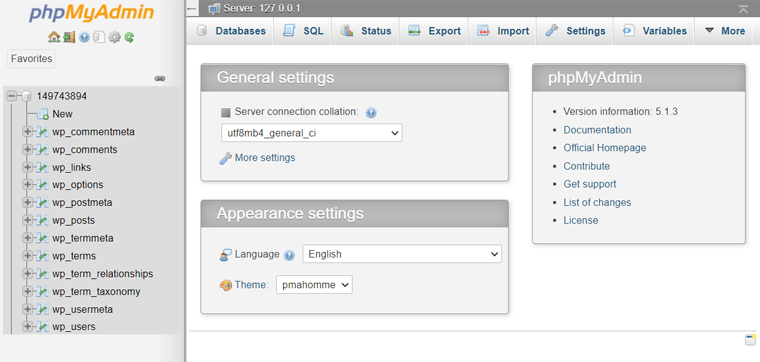This screenshot has width=760, height=362.
Task: Open the wp_usermeta table
Action: [x=82, y=309]
